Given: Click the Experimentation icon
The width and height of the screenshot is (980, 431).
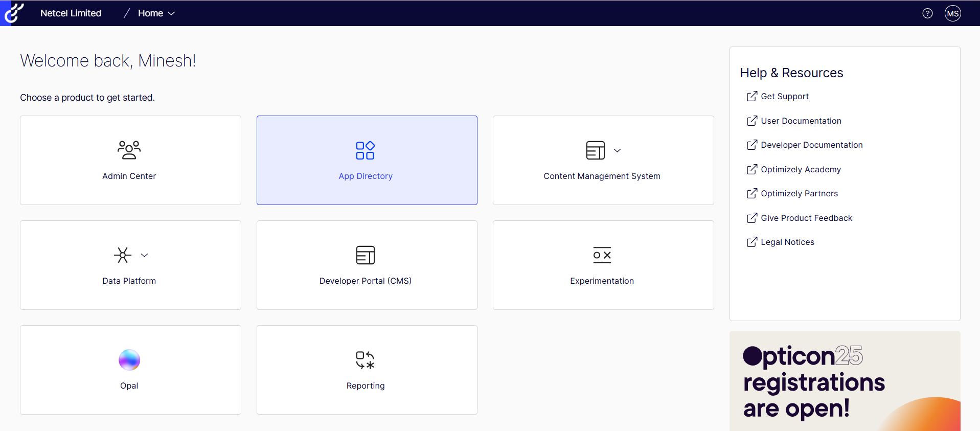Looking at the screenshot, I should 602,255.
